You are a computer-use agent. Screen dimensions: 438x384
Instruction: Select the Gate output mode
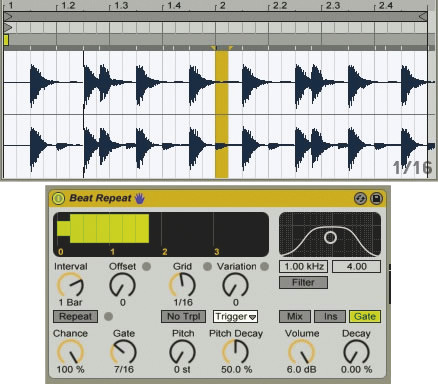[x=365, y=316]
